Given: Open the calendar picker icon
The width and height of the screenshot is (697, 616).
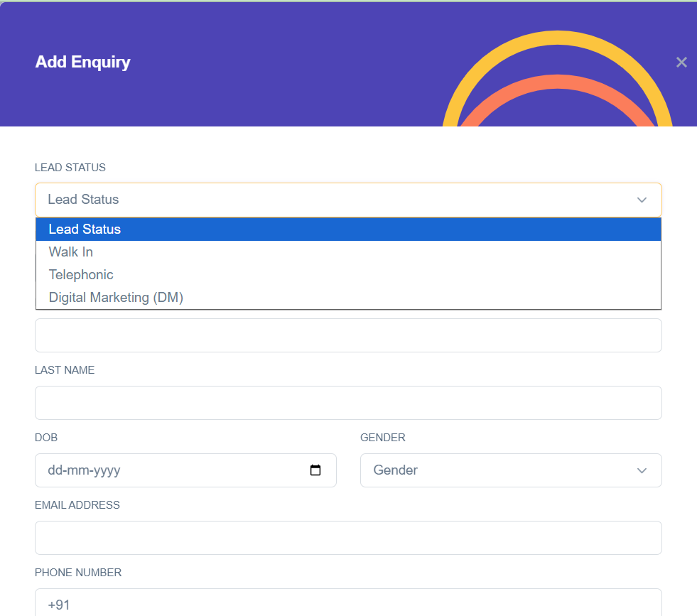Looking at the screenshot, I should tap(315, 470).
